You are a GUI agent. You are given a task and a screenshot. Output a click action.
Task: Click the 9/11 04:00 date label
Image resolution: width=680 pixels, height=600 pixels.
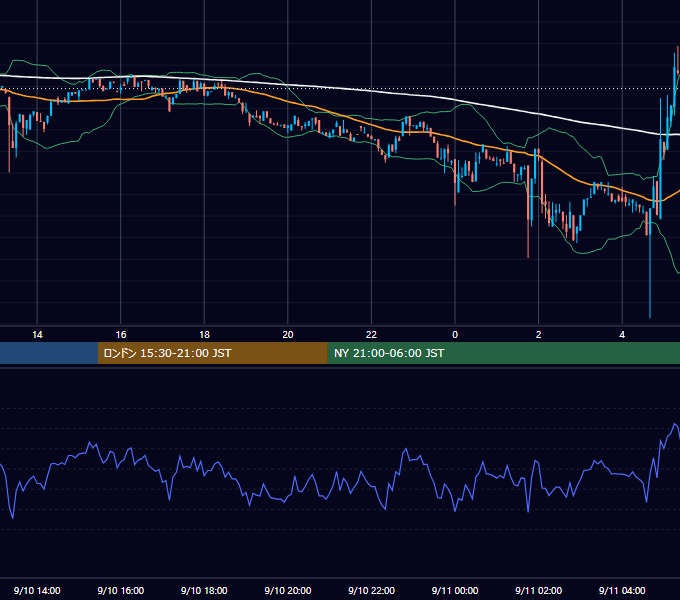click(x=622, y=590)
